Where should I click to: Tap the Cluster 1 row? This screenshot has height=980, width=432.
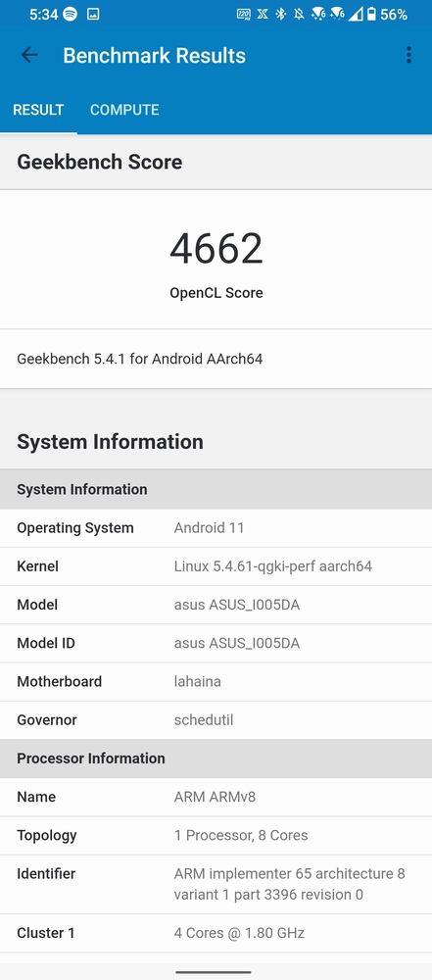point(216,934)
